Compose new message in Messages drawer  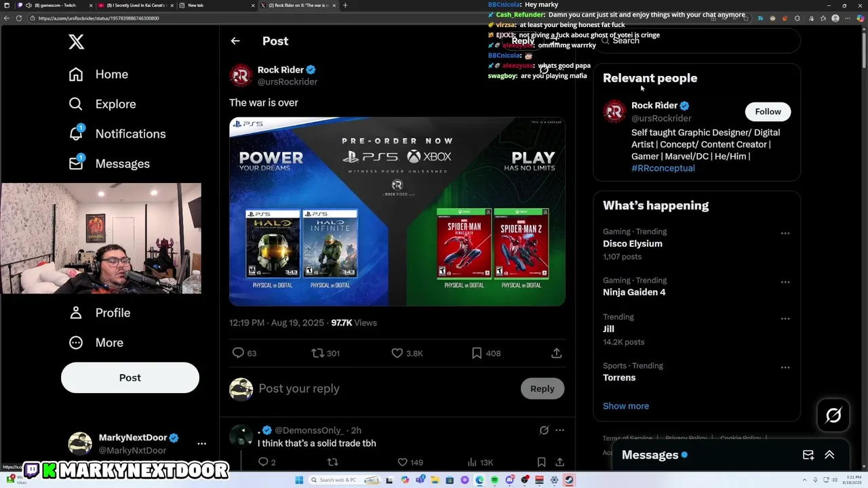[x=808, y=455]
